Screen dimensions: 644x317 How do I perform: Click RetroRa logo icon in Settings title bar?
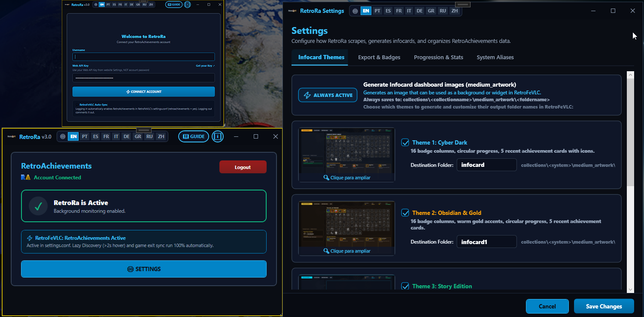click(x=292, y=11)
